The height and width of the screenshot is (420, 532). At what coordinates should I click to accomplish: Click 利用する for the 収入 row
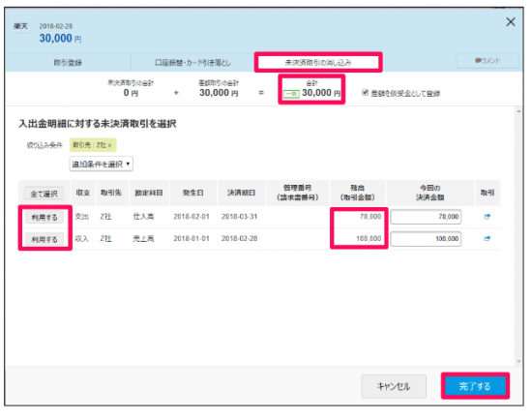[x=44, y=239]
